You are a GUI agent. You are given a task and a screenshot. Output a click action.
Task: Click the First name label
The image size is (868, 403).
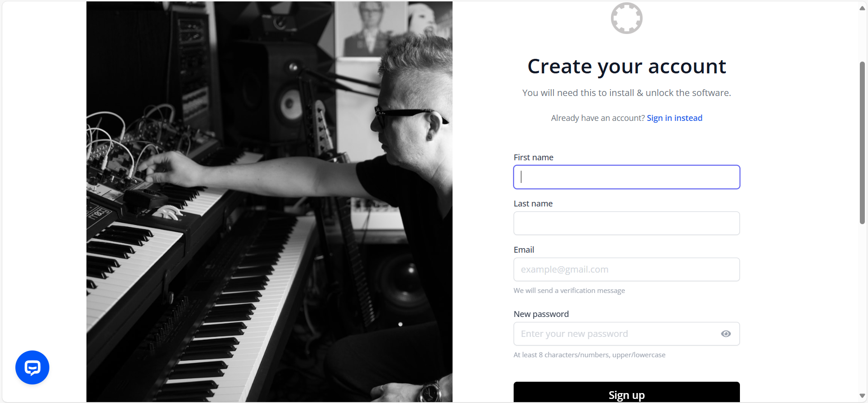534,158
